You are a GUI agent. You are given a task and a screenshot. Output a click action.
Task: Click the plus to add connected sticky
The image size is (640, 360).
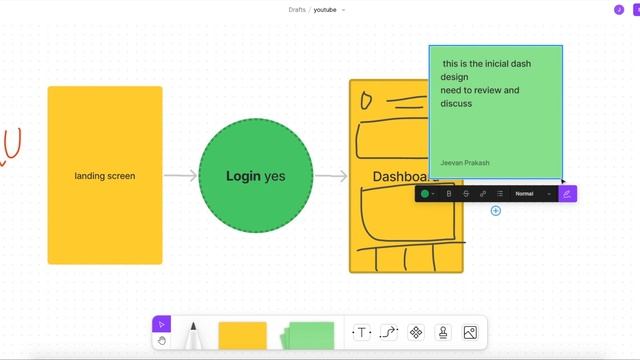coord(496,211)
